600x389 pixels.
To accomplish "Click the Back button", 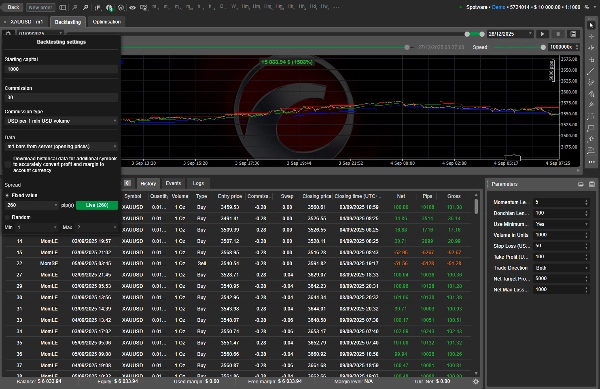I will coord(13,7).
